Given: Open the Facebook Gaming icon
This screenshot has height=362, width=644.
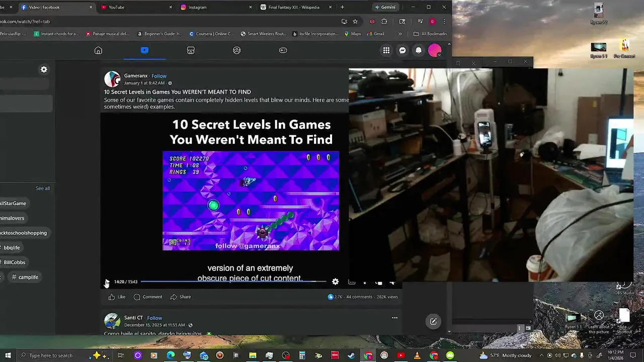Looking at the screenshot, I should pyautogui.click(x=283, y=50).
